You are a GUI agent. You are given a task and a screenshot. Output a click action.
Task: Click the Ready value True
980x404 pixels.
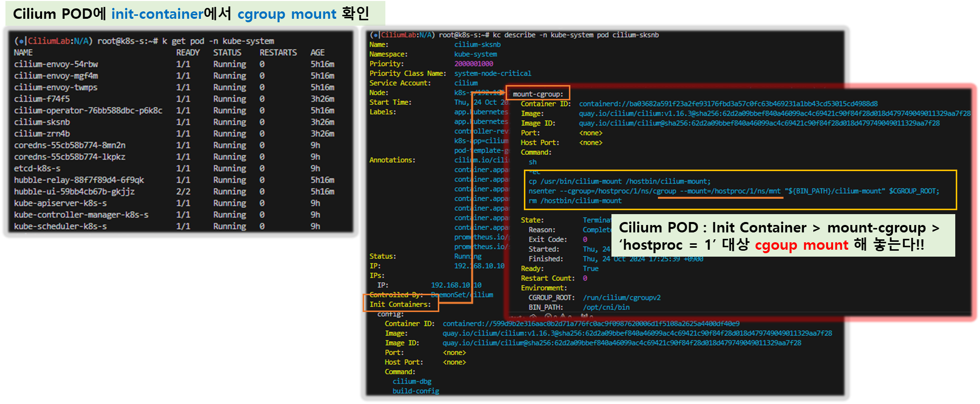tap(591, 269)
